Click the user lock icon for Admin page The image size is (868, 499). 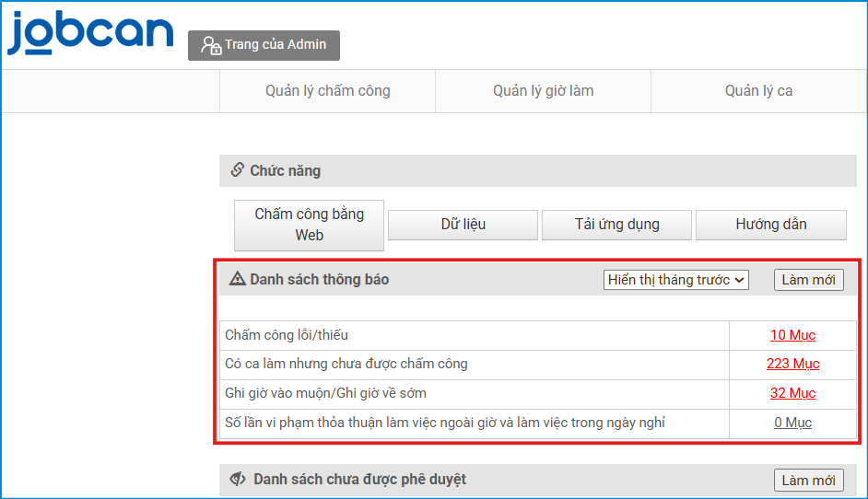(211, 45)
